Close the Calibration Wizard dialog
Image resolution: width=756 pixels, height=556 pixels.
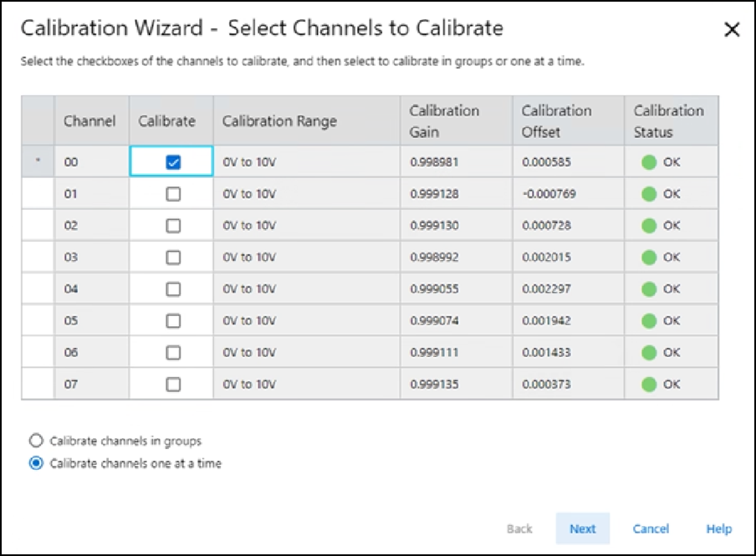tap(732, 30)
